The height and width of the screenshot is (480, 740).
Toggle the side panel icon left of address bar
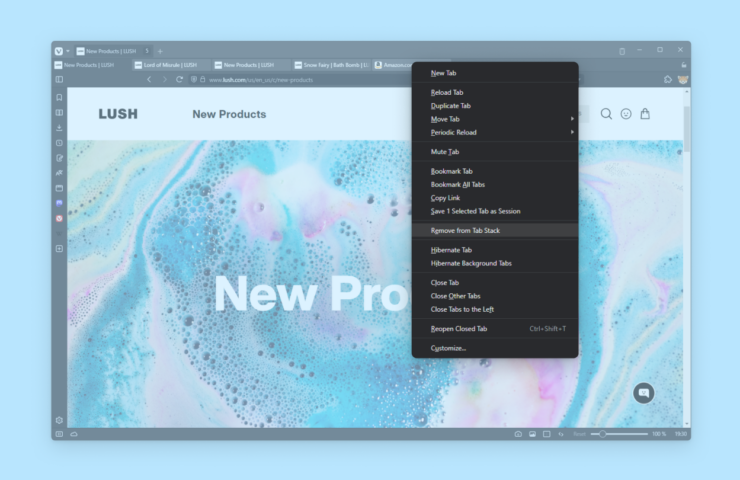(x=59, y=79)
